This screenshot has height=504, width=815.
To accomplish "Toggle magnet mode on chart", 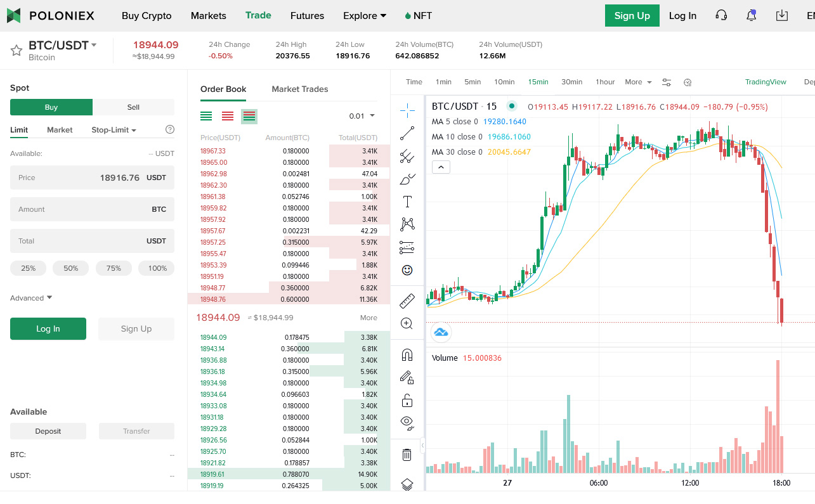I will 407,355.
